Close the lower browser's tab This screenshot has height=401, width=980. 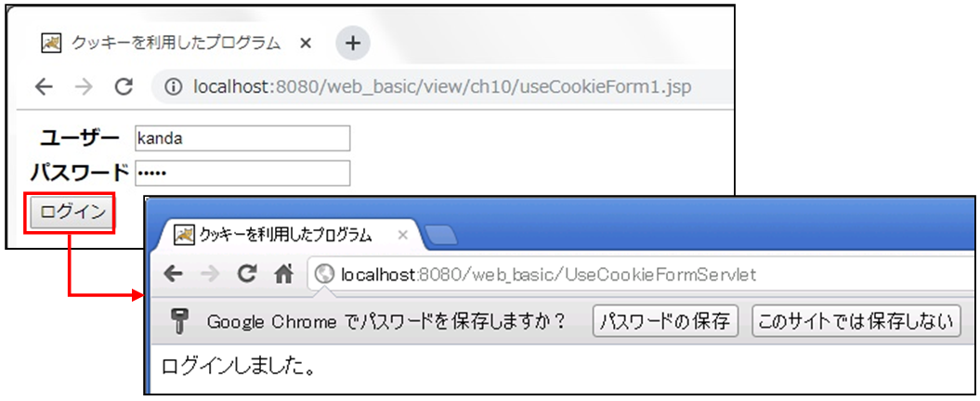point(403,236)
